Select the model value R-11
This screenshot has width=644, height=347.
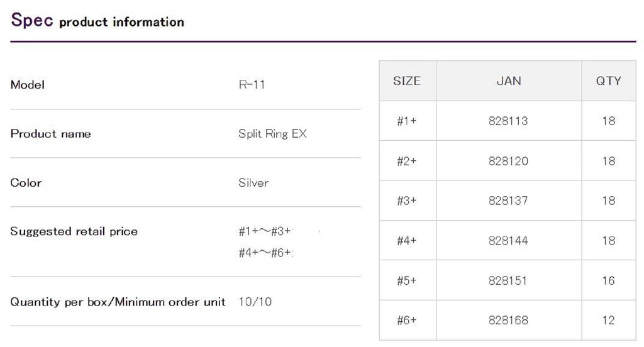[x=252, y=85]
